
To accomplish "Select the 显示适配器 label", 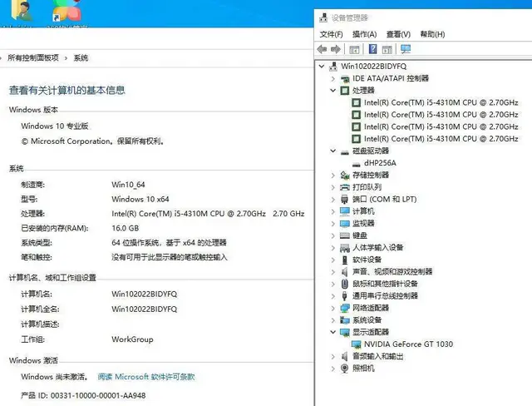I will point(371,332).
